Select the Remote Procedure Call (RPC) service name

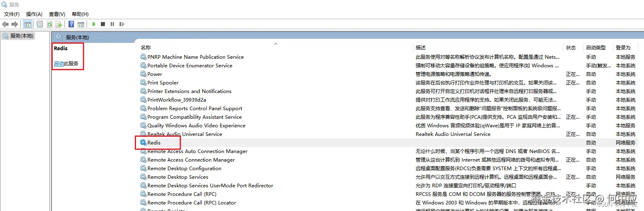point(182,194)
